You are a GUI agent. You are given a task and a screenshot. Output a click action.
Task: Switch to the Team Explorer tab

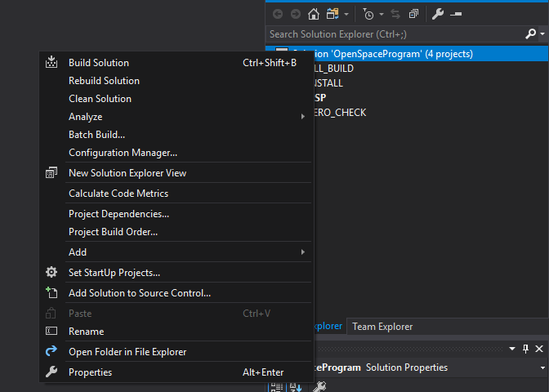pos(382,327)
